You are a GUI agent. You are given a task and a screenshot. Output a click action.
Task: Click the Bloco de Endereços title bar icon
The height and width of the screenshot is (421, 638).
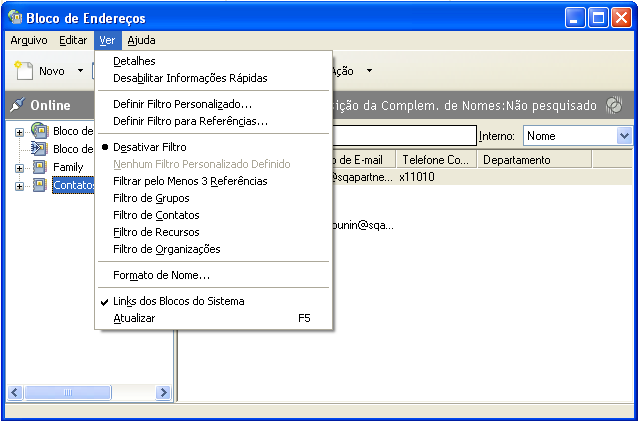pos(15,17)
